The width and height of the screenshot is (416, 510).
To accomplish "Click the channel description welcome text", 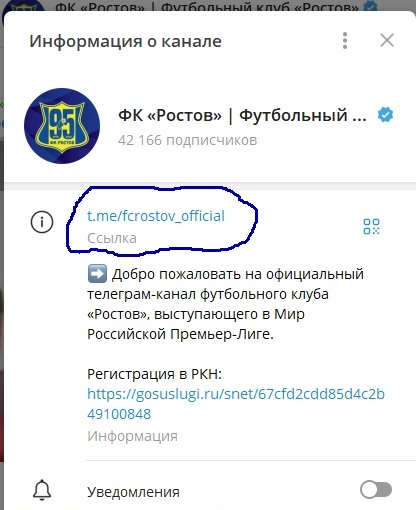I will coord(225,304).
